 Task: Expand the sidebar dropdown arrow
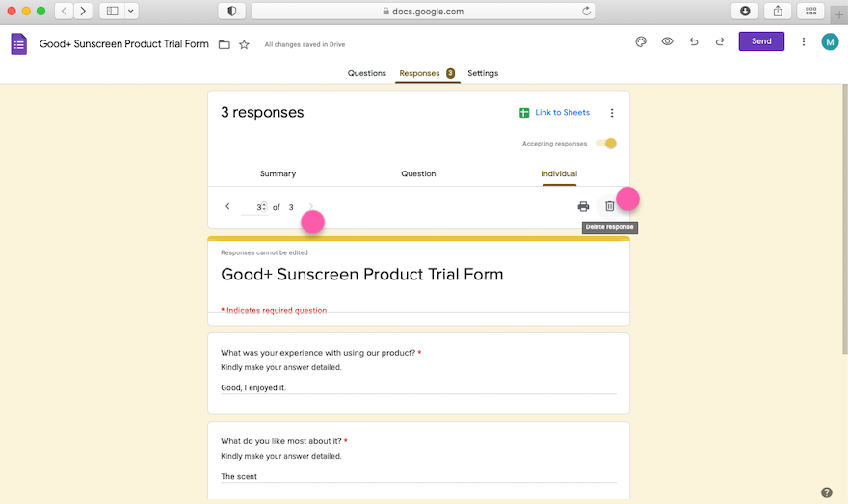coord(131,11)
